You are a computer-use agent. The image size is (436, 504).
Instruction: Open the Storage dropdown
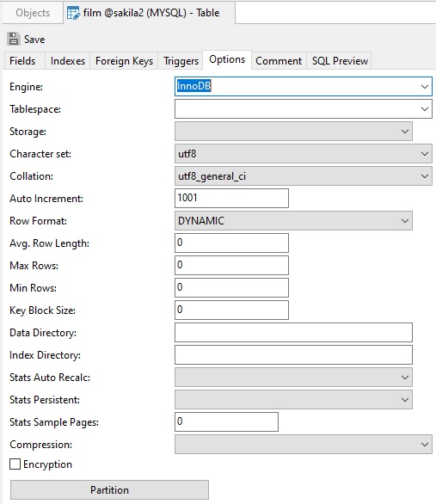click(x=293, y=131)
